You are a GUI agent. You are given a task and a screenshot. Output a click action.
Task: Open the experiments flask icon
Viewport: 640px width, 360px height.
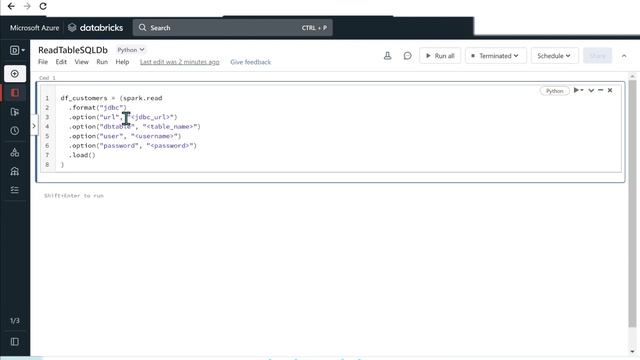[388, 56]
